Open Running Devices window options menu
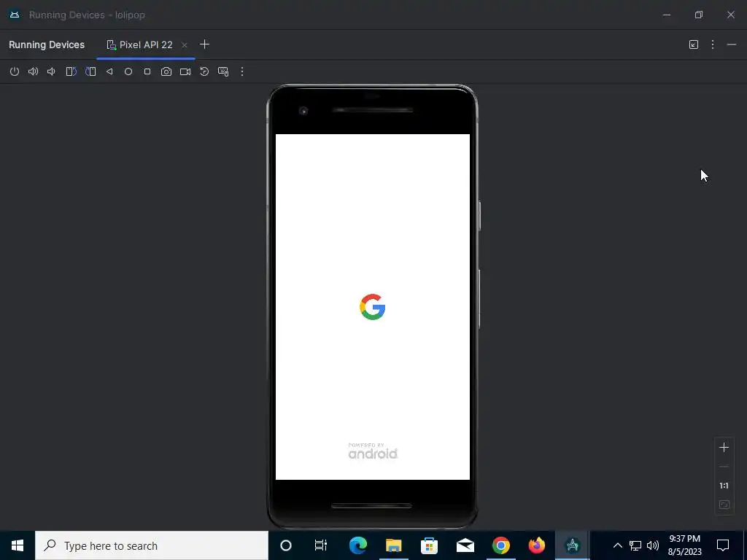Viewport: 747px width, 560px height. click(x=713, y=44)
